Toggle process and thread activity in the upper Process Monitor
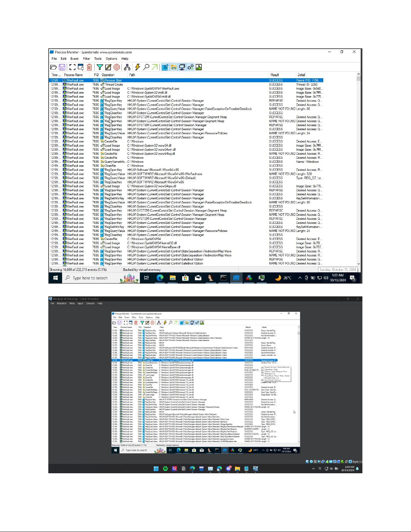 (x=190, y=67)
